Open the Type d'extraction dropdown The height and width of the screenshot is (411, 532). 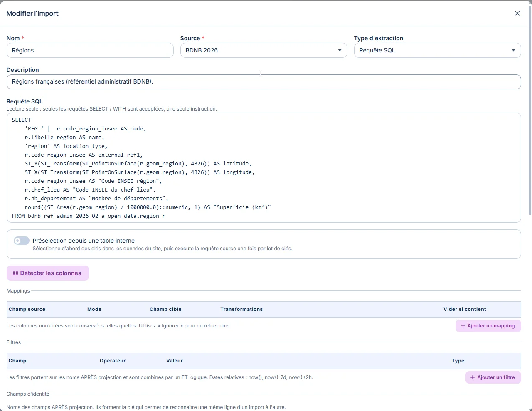(x=437, y=50)
